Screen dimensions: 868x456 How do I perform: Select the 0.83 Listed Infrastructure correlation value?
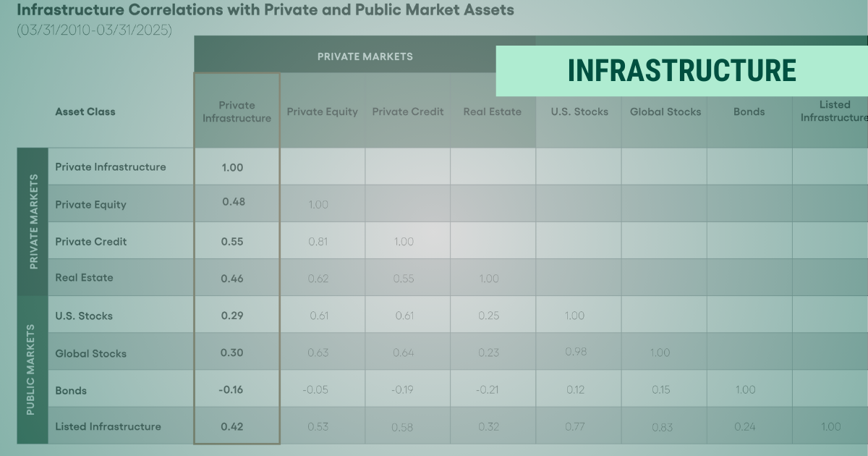click(662, 427)
